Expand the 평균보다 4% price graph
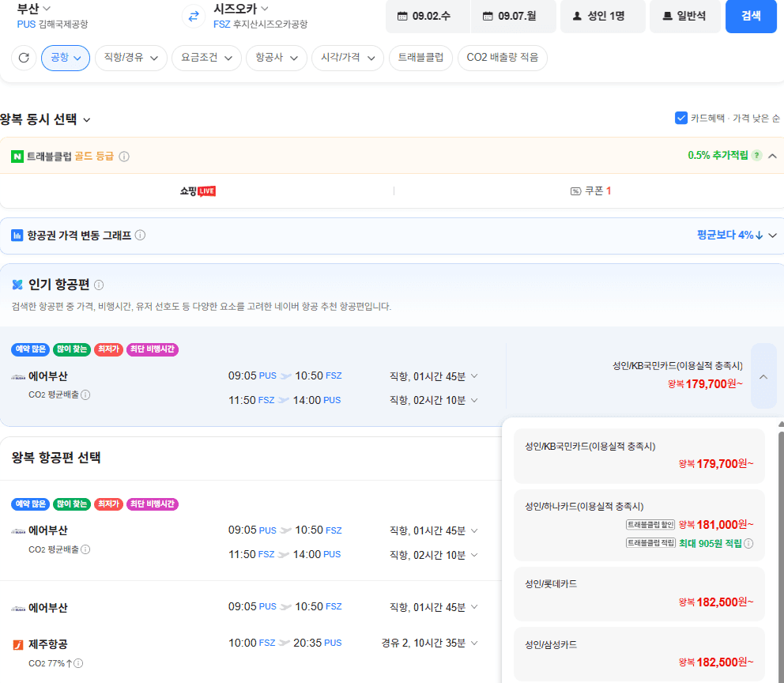Screen dimensions: 784x683 pos(772,235)
